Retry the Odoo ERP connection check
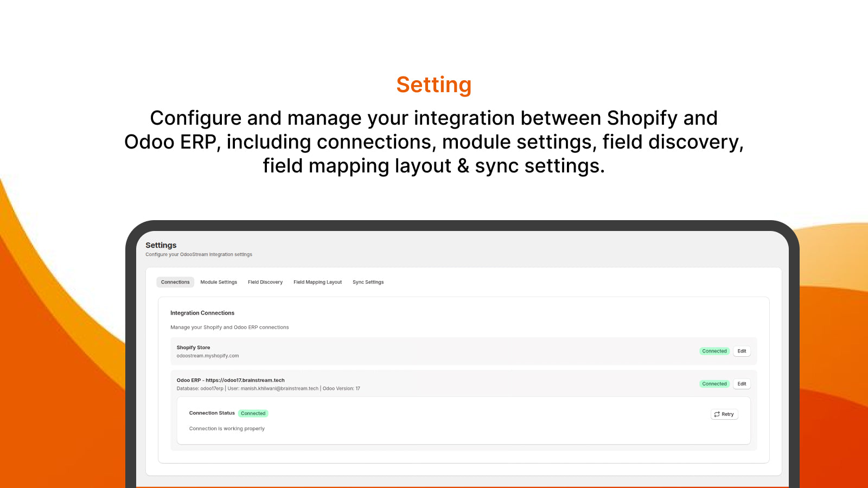This screenshot has width=868, height=488. [x=724, y=414]
